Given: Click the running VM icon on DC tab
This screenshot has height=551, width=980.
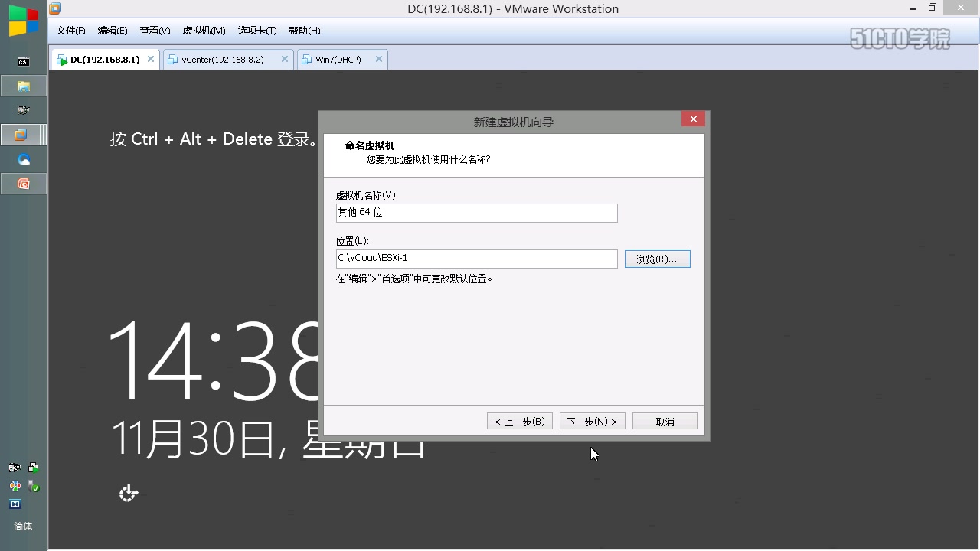Looking at the screenshot, I should tap(62, 60).
